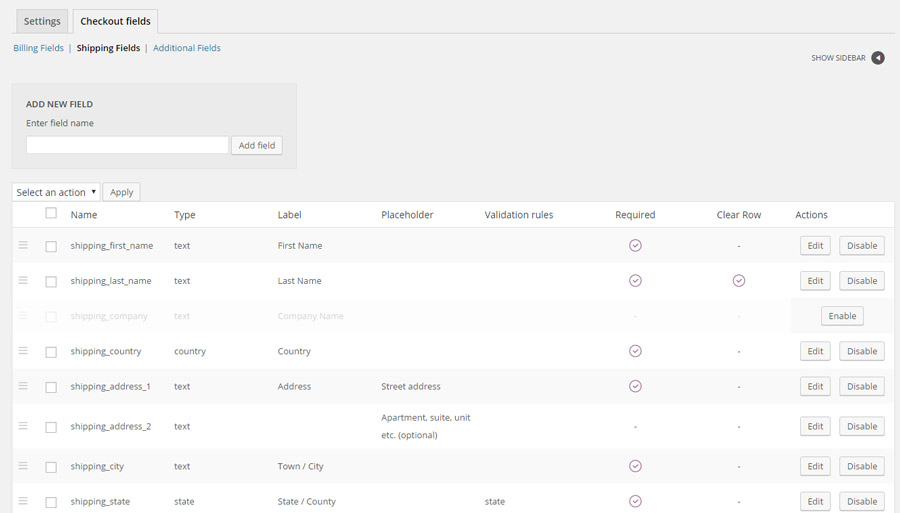Open the 'Select an action' dropdown
This screenshot has width=900, height=513.
(56, 192)
